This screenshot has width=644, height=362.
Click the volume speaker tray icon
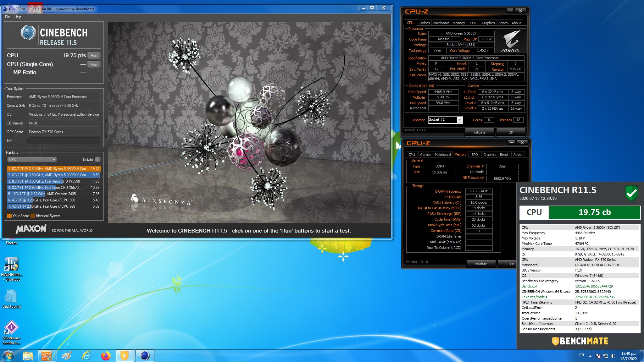tap(613, 356)
